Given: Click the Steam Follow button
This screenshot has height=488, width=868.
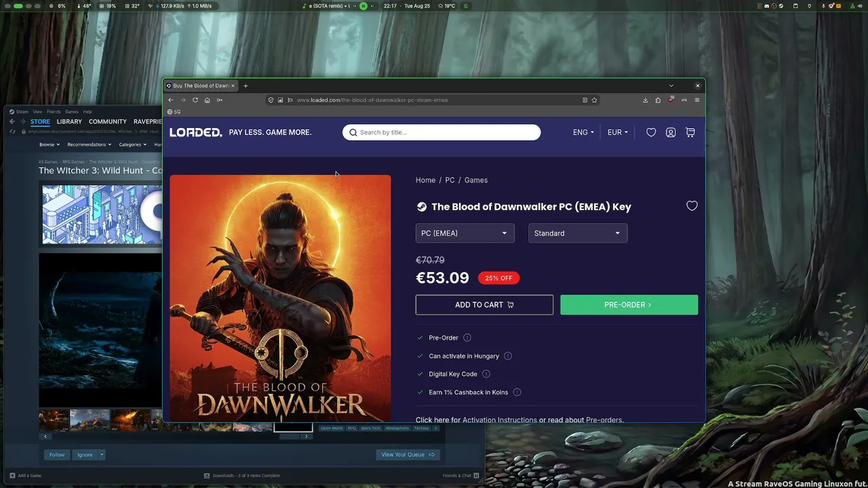Looking at the screenshot, I should click(x=57, y=455).
